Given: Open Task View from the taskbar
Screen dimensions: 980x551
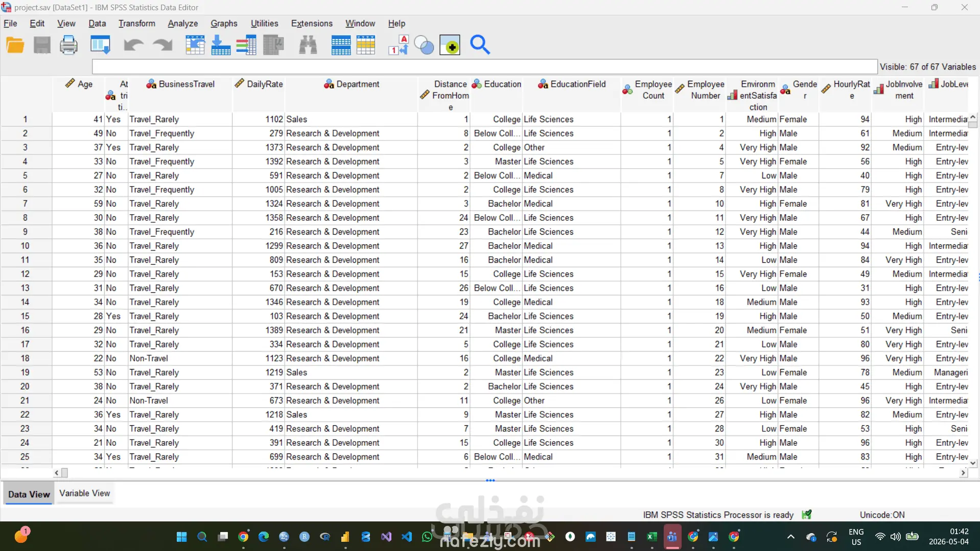Looking at the screenshot, I should (223, 537).
